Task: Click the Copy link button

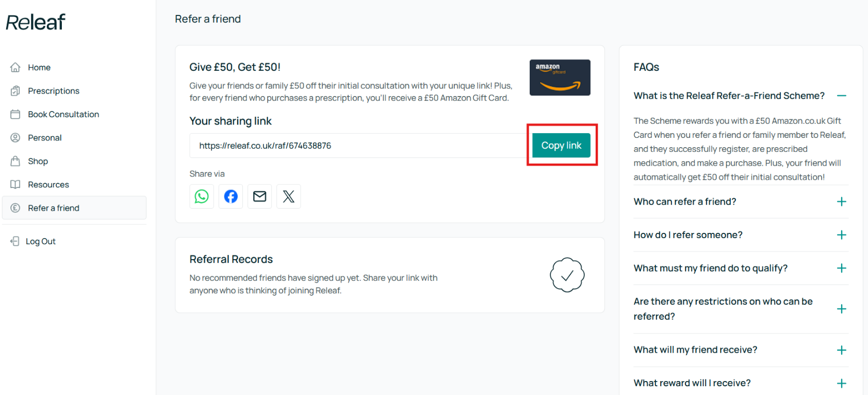Action: (561, 146)
